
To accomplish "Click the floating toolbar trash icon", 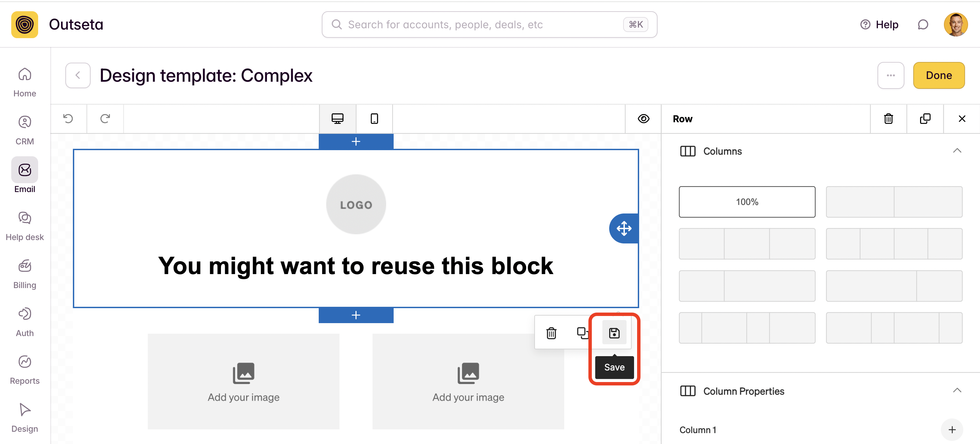I will [x=551, y=333].
